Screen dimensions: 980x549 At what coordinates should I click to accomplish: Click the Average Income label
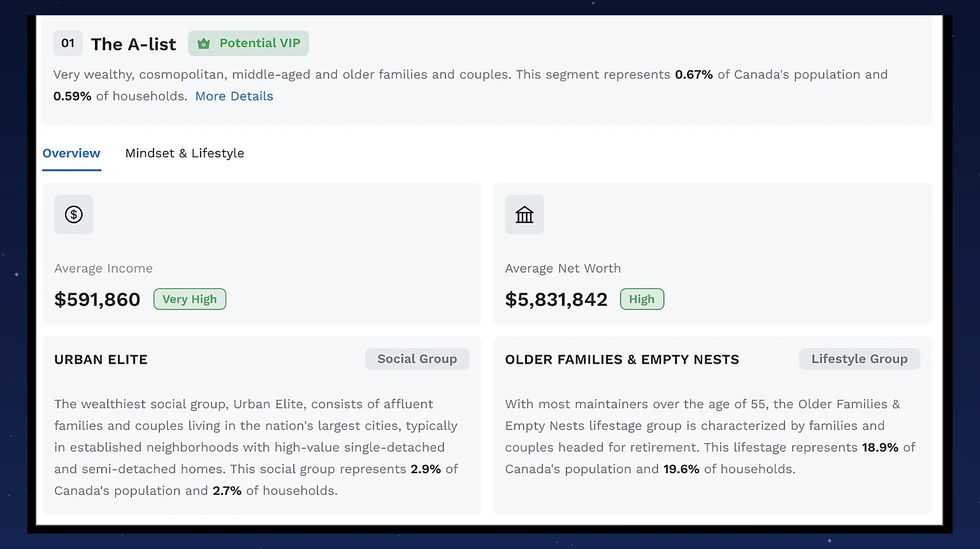(x=104, y=269)
